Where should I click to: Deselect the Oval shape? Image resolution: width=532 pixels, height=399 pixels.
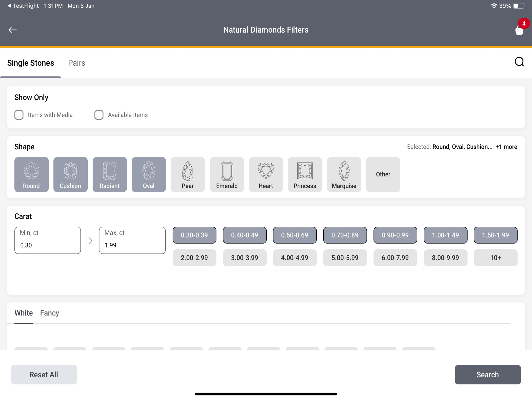pyautogui.click(x=149, y=175)
